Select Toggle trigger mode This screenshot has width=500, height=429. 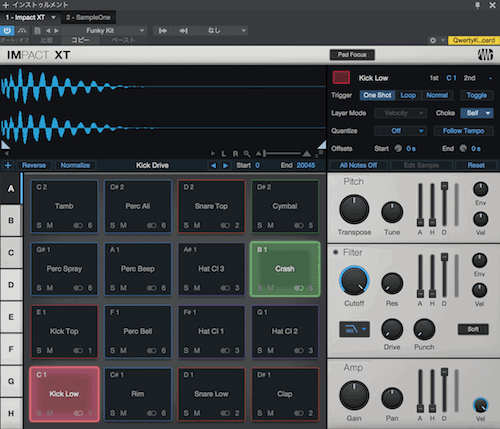(x=477, y=95)
